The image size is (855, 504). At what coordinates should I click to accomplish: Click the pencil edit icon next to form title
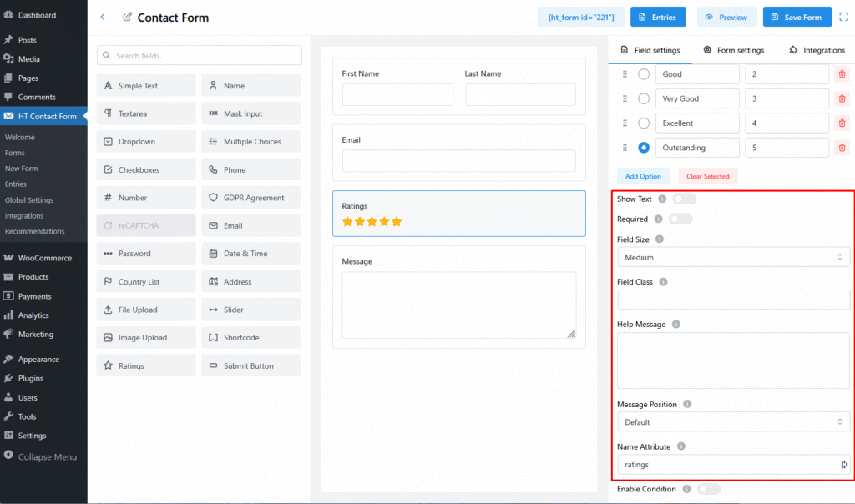[x=127, y=18]
